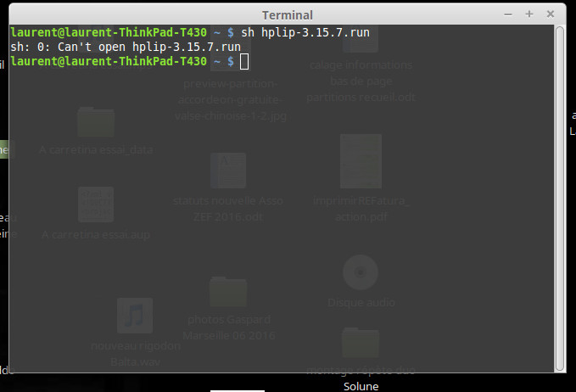Close the Terminal window

coord(551,14)
